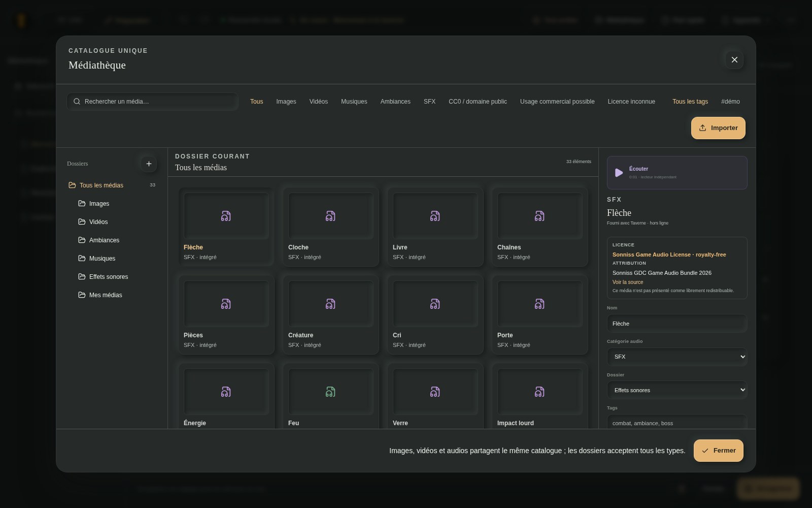812x508 pixels.
Task: Click the audio icon on the Énergie card
Action: [226, 392]
